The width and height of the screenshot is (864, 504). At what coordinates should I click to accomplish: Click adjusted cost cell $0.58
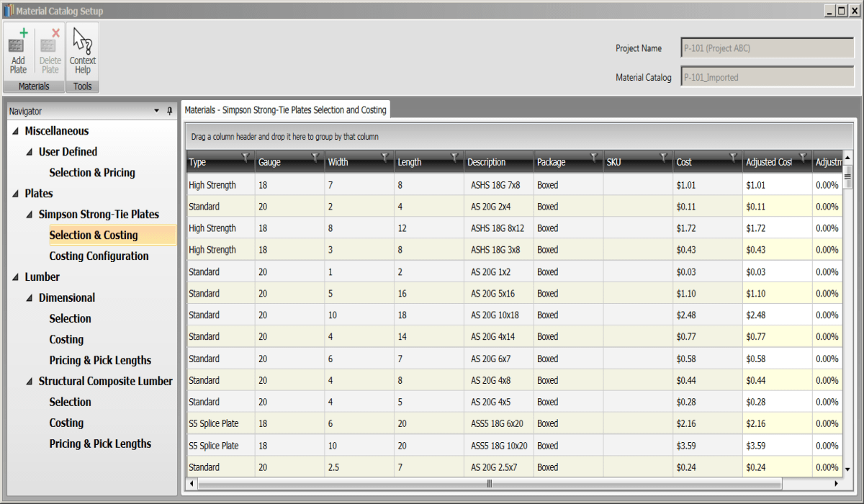click(x=778, y=359)
